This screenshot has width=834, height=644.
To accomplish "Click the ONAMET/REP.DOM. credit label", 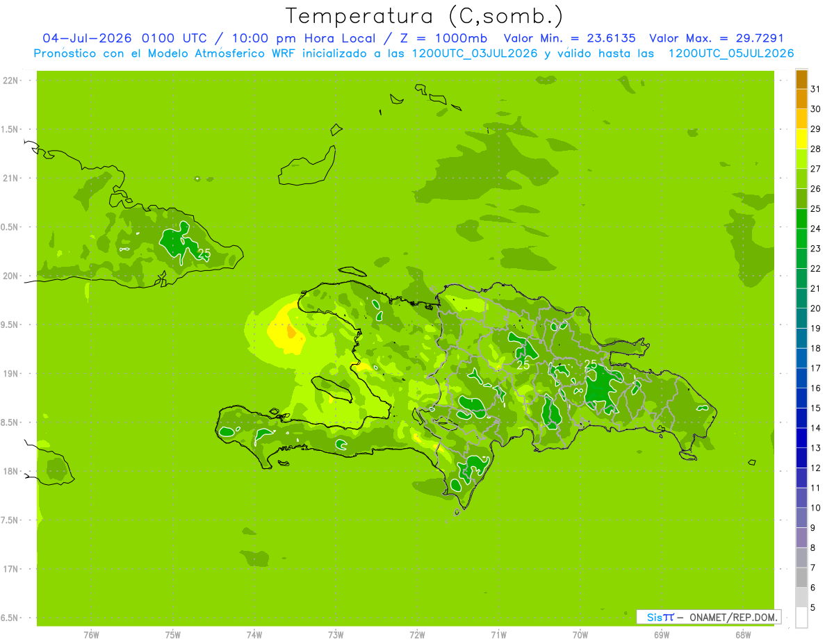I will click(733, 618).
